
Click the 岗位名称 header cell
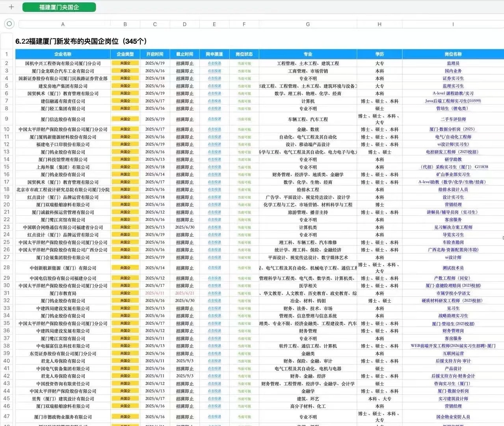(453, 54)
